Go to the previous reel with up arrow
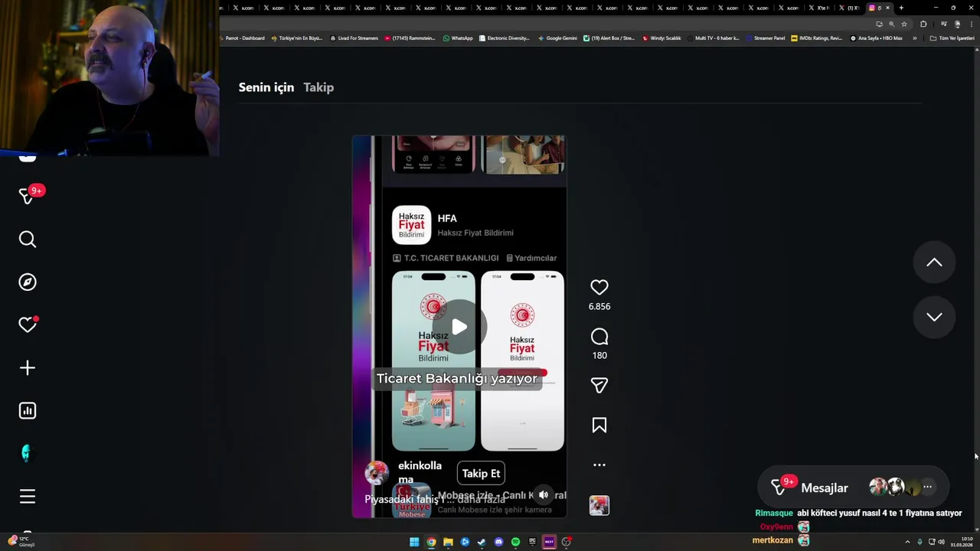Image resolution: width=980 pixels, height=551 pixels. point(934,262)
